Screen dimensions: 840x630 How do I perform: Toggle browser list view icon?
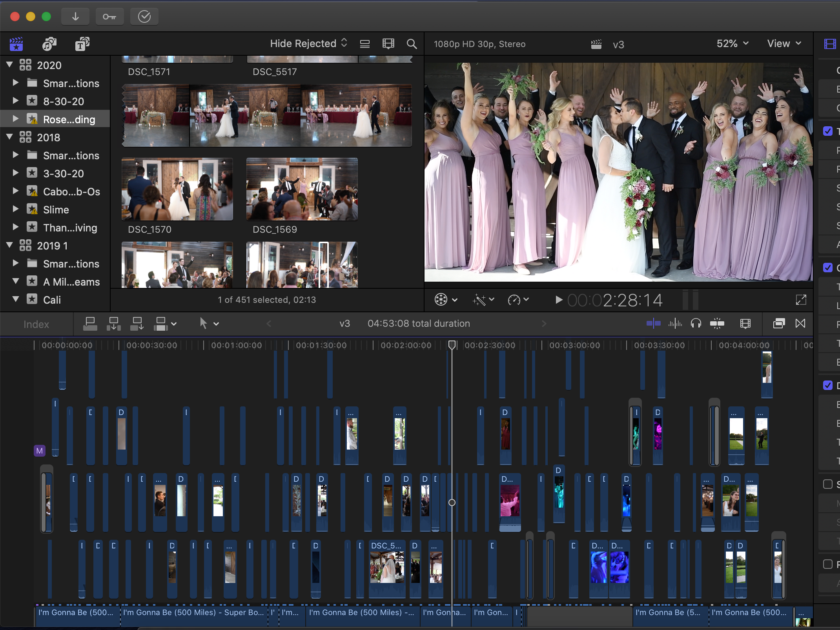click(x=365, y=44)
